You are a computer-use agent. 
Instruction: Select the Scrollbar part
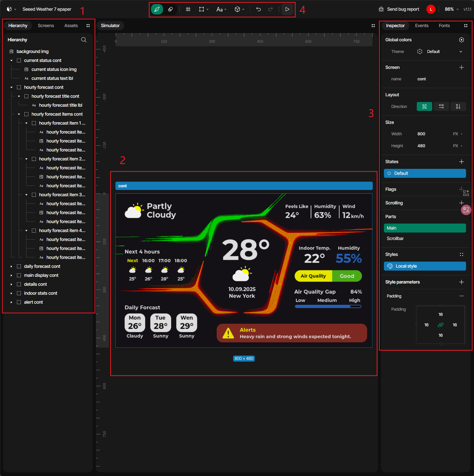(x=395, y=238)
